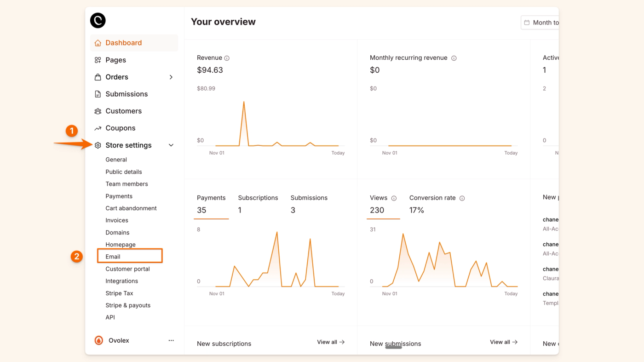Open Invoices settings
Screen dimensions: 644x362
(x=117, y=220)
